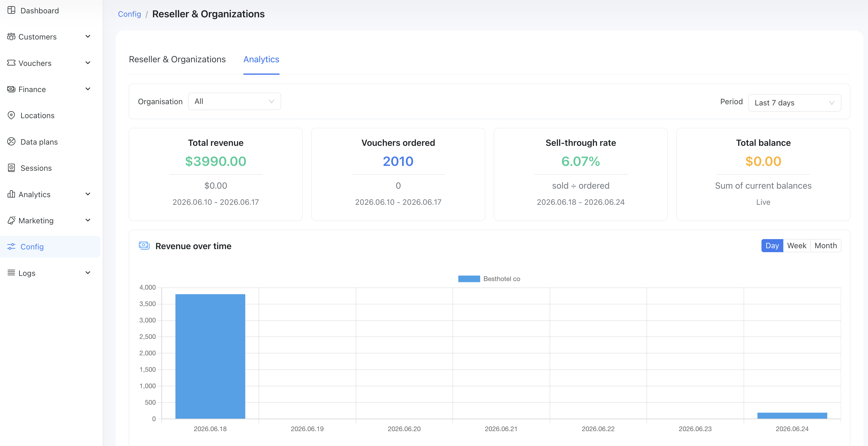The height and width of the screenshot is (446, 868).
Task: Click the Config sliders icon
Action: tap(12, 247)
